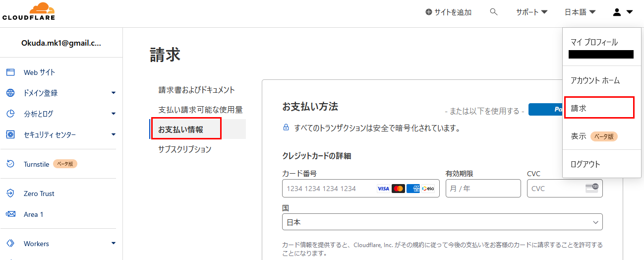Switch to the サブスクリプション tab
This screenshot has height=260, width=644.
tap(185, 149)
